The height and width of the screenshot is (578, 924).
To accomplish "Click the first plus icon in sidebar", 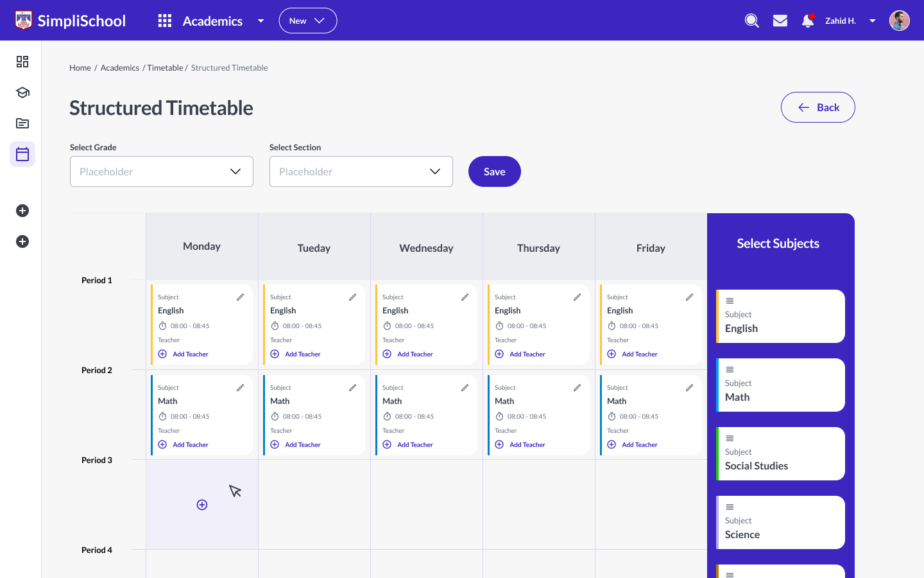I will coord(22,211).
